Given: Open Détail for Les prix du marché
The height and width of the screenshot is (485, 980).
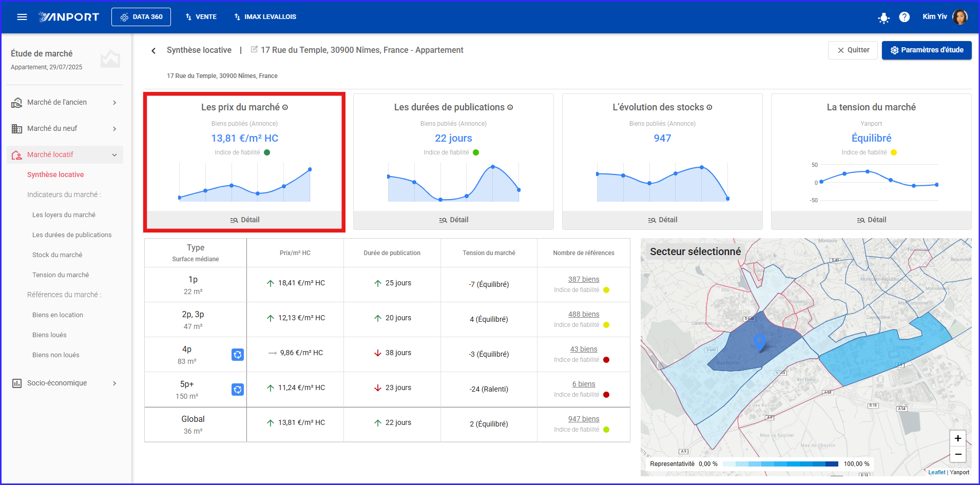Looking at the screenshot, I should pyautogui.click(x=244, y=220).
